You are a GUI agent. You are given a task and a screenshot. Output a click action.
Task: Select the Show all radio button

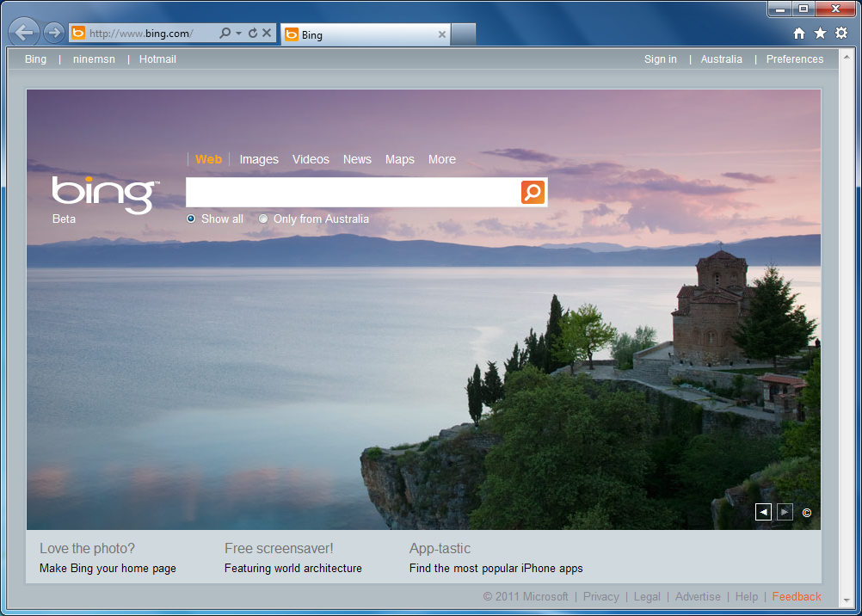point(191,219)
